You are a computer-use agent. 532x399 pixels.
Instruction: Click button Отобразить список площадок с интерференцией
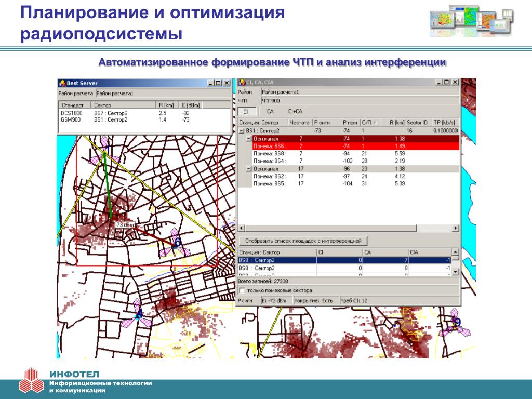[303, 241]
